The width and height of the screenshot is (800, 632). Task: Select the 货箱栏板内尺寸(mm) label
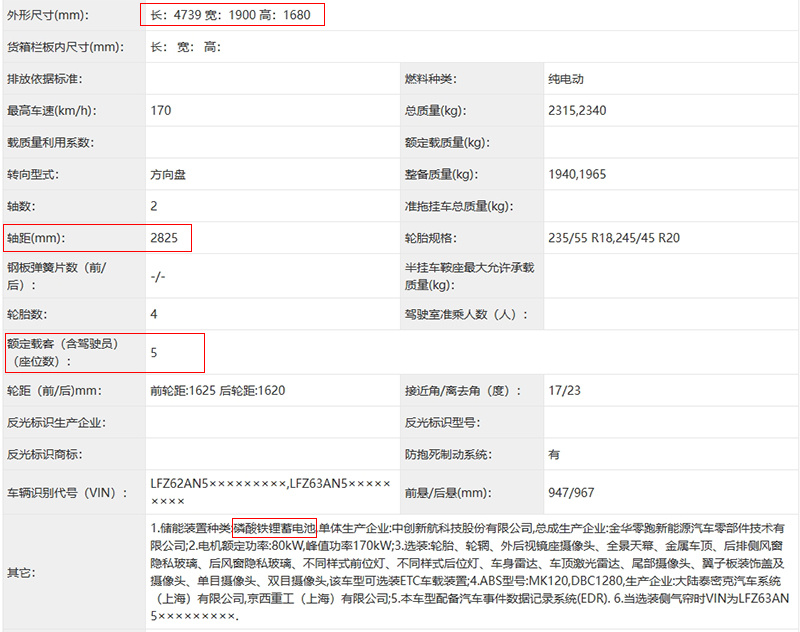pos(66,47)
